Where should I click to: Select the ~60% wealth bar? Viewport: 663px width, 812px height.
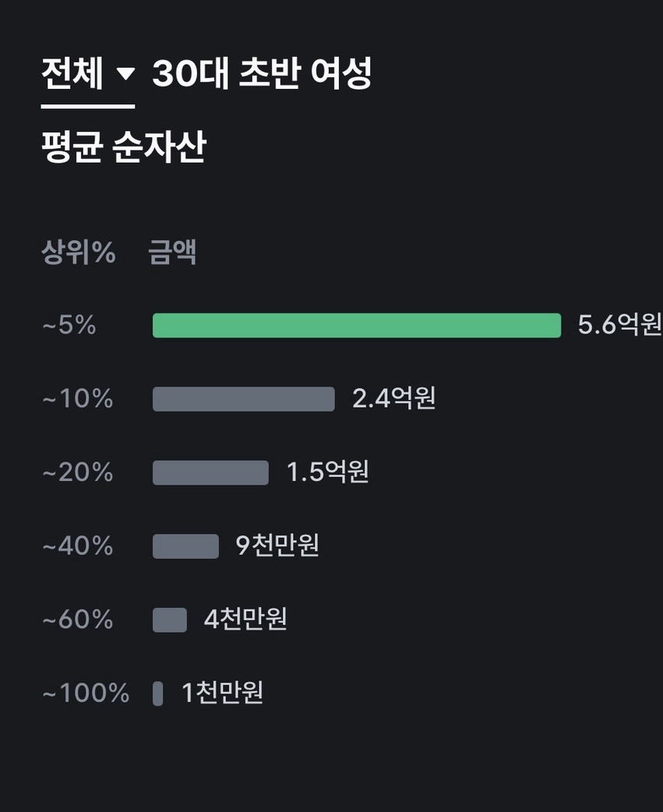(169, 619)
